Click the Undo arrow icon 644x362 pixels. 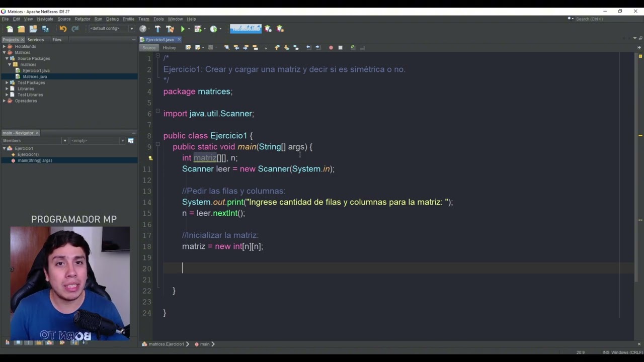click(63, 29)
